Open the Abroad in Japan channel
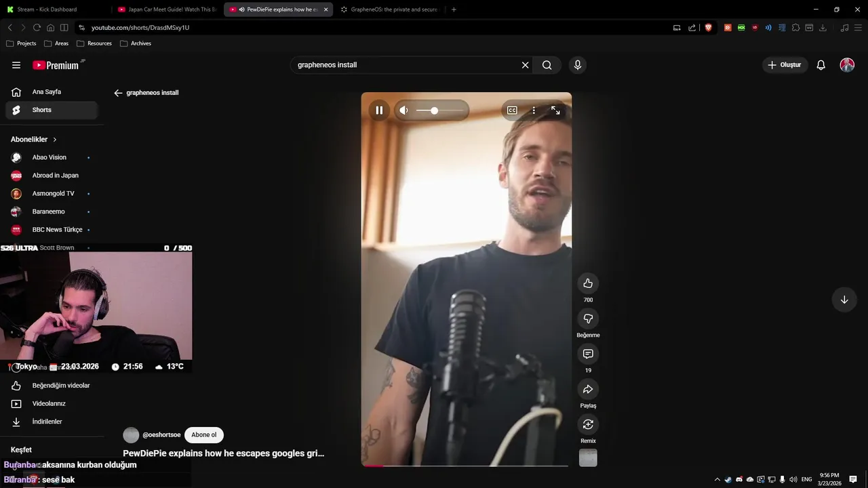This screenshot has width=868, height=488. (x=52, y=176)
